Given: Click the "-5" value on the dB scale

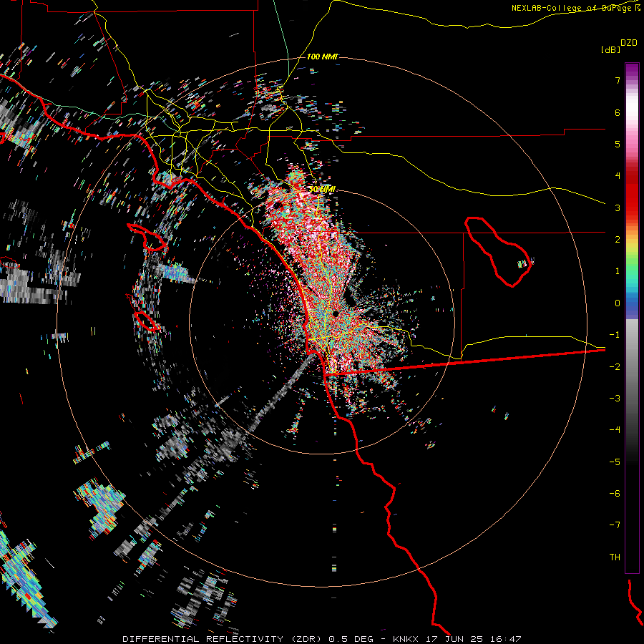Looking at the screenshot, I should (x=615, y=462).
